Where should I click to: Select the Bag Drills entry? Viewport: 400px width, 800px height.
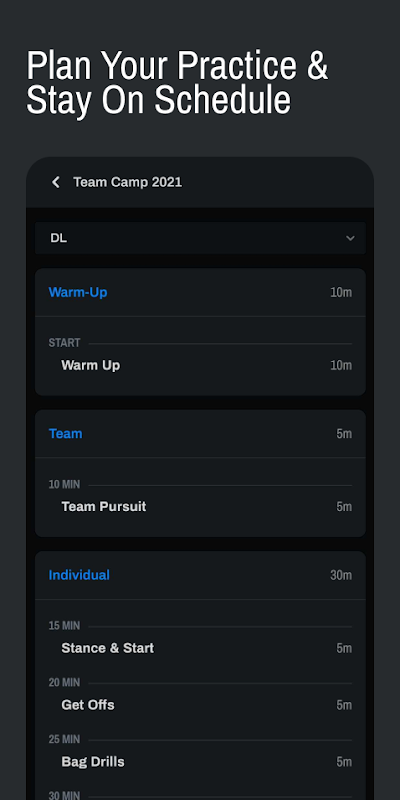(x=200, y=762)
